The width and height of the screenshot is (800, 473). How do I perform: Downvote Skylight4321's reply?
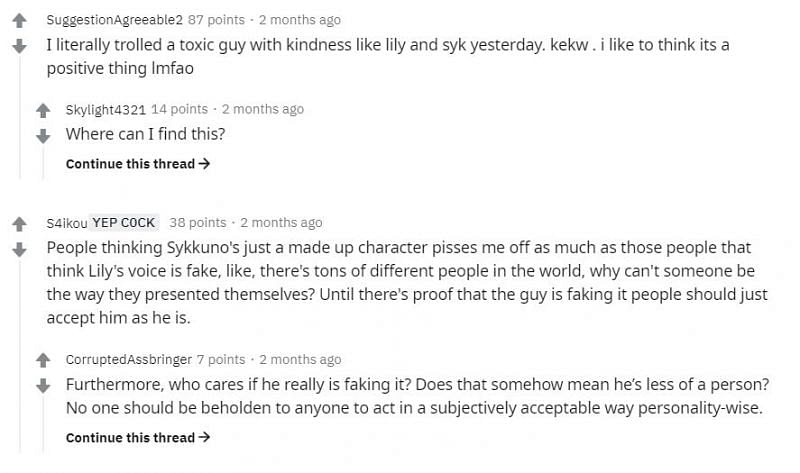click(42, 135)
